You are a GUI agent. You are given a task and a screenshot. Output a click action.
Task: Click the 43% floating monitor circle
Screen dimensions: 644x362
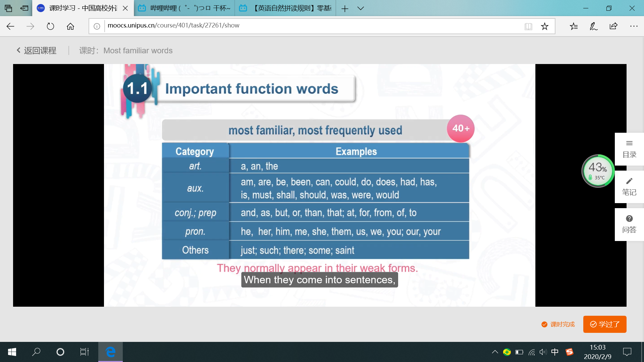pyautogui.click(x=598, y=171)
